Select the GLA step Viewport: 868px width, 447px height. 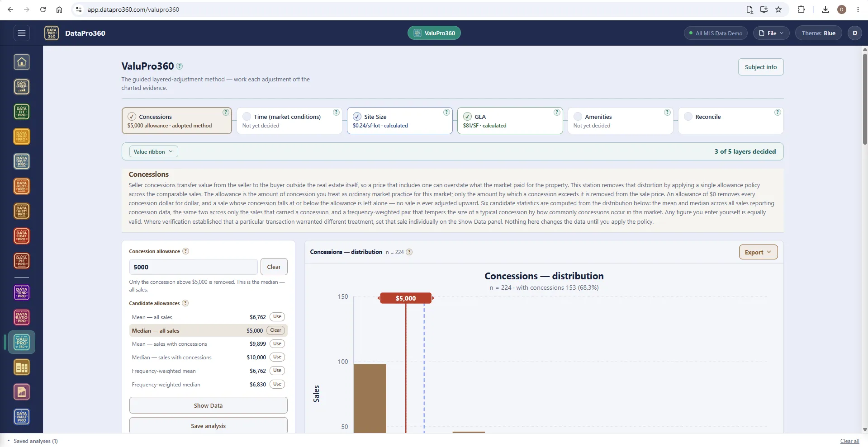point(510,121)
